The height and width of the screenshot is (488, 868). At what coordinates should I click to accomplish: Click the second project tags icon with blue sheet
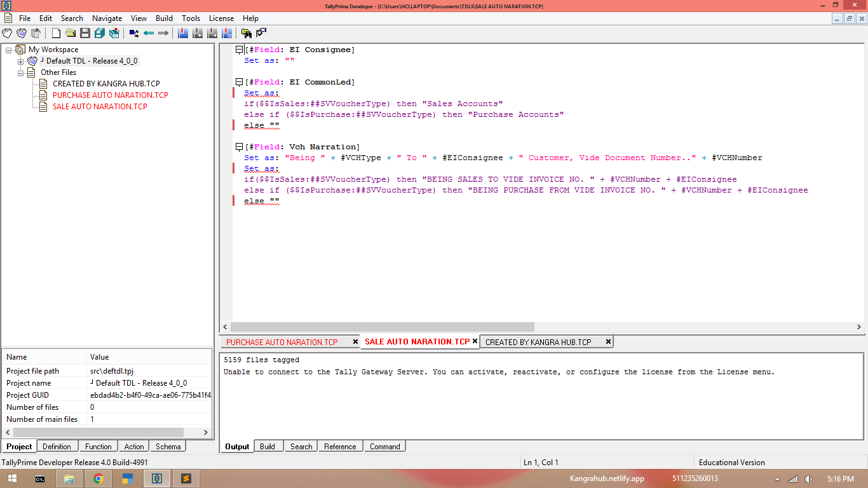pos(22,33)
